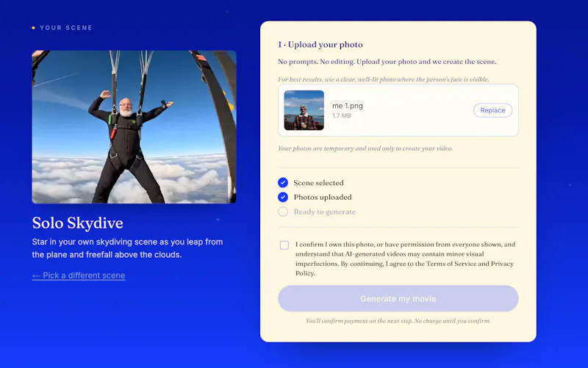Click the payment confirmation note below the button
This screenshot has height=368, width=588.
point(398,321)
